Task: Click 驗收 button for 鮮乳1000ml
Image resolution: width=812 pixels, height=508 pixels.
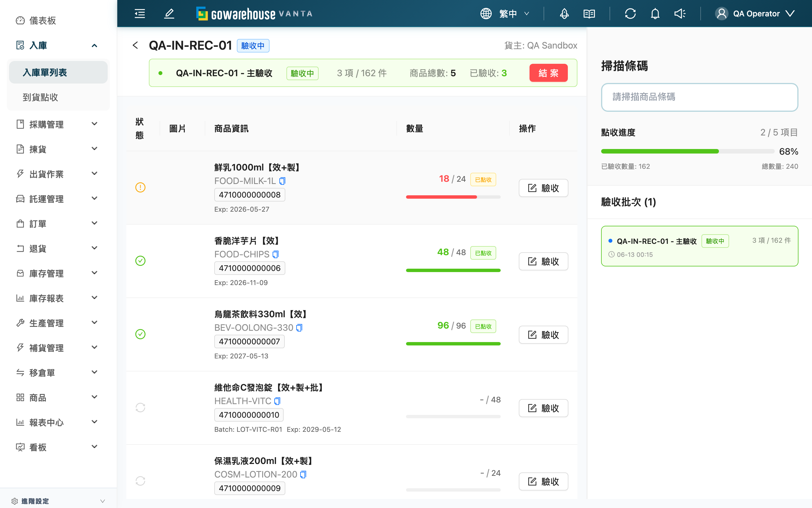Action: [543, 188]
